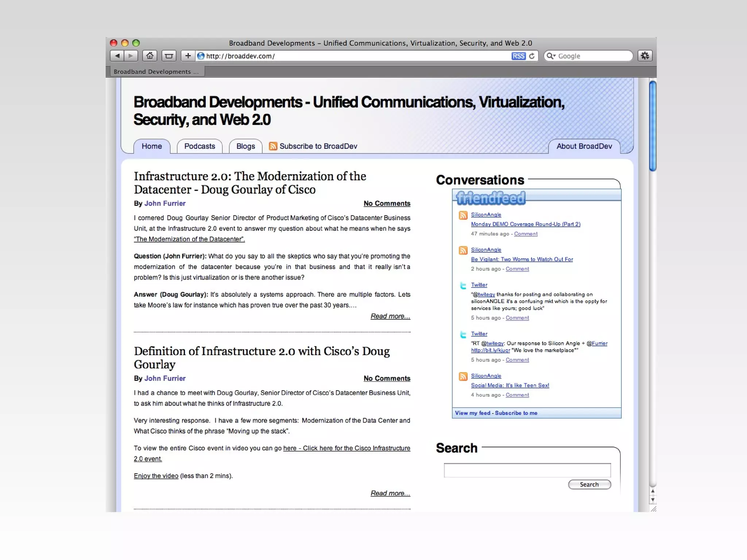The height and width of the screenshot is (560, 747).
Task: Open the John Furrier author link
Action: [x=165, y=203]
